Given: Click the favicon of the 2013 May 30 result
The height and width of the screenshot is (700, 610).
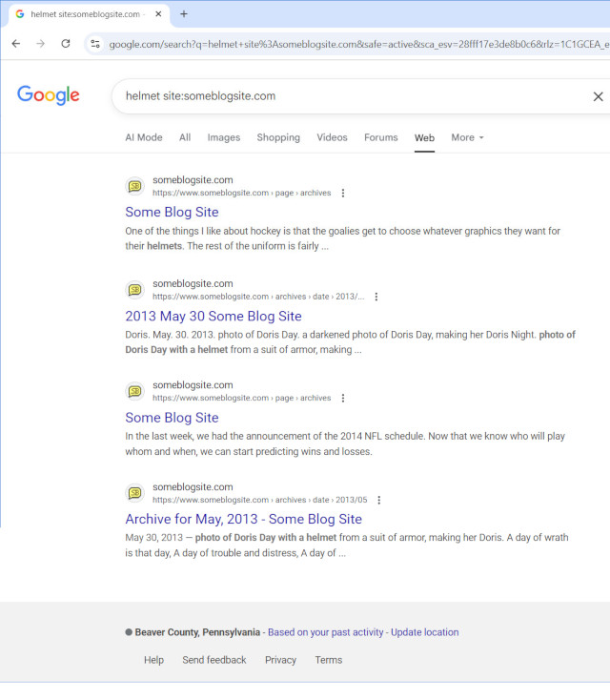Looking at the screenshot, I should coord(134,290).
